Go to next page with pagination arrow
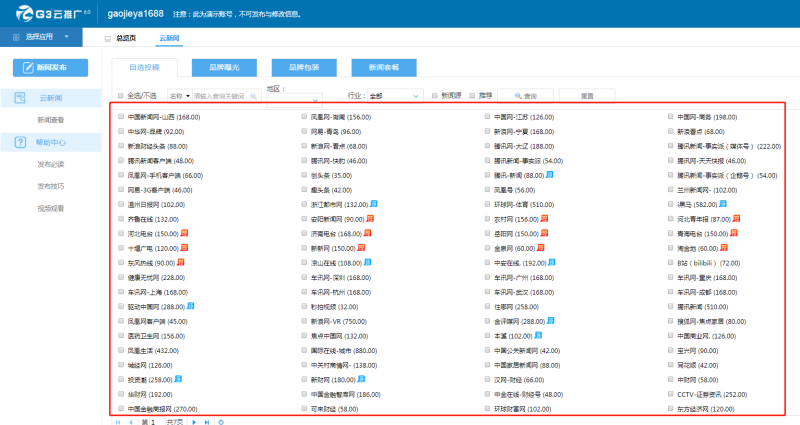Image resolution: width=800 pixels, height=425 pixels. click(x=194, y=422)
